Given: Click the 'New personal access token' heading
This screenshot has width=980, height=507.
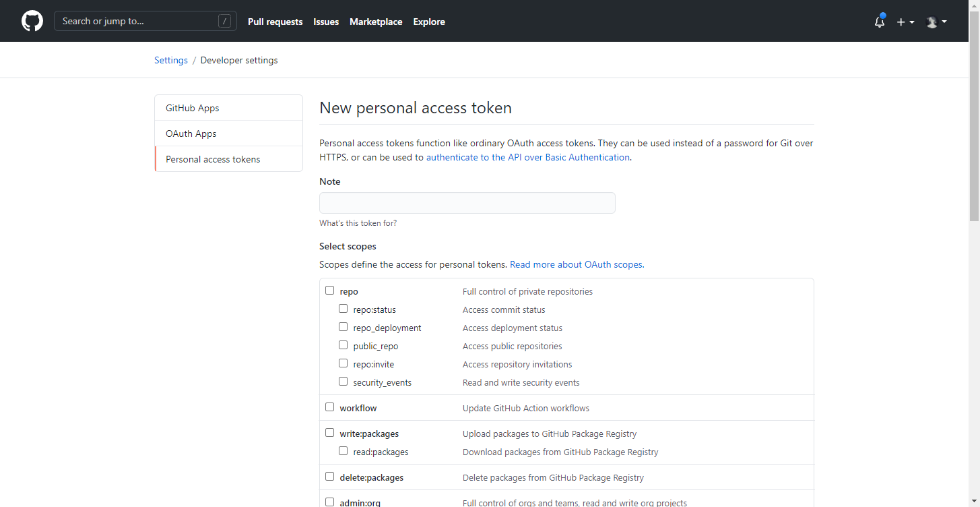Looking at the screenshot, I should pyautogui.click(x=416, y=108).
